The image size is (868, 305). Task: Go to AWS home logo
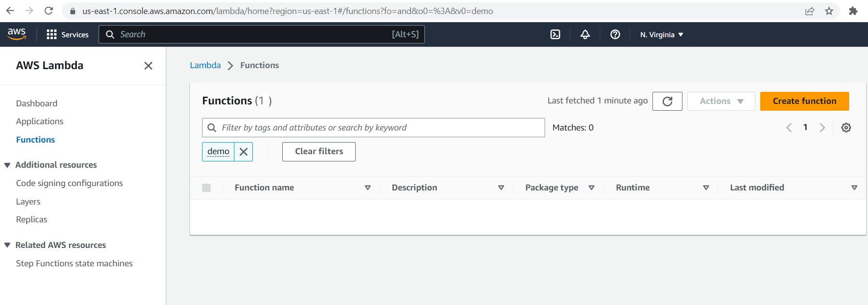(17, 34)
